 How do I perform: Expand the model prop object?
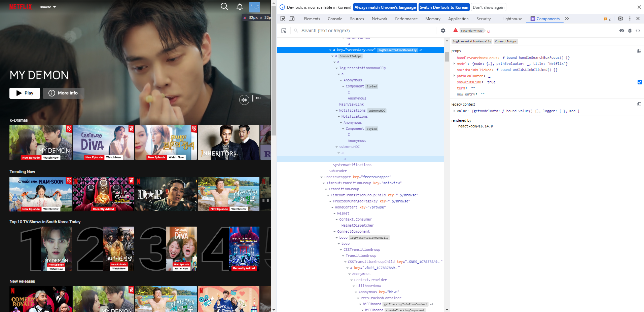pos(454,64)
